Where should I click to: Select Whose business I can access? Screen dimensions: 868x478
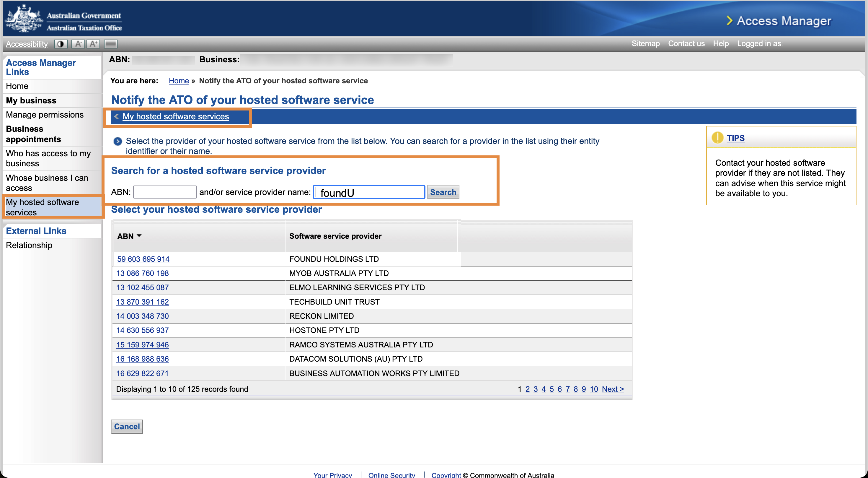point(47,183)
